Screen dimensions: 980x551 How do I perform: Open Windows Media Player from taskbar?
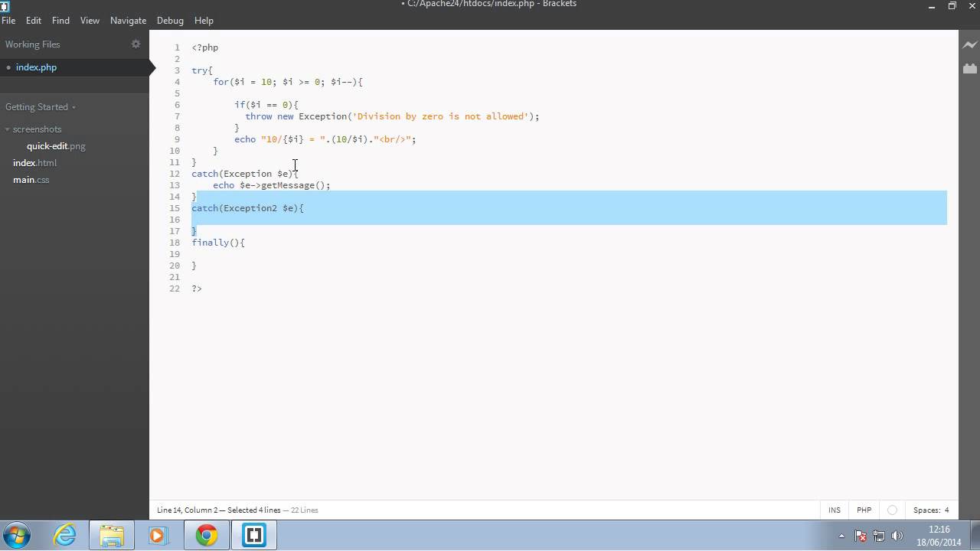[158, 535]
